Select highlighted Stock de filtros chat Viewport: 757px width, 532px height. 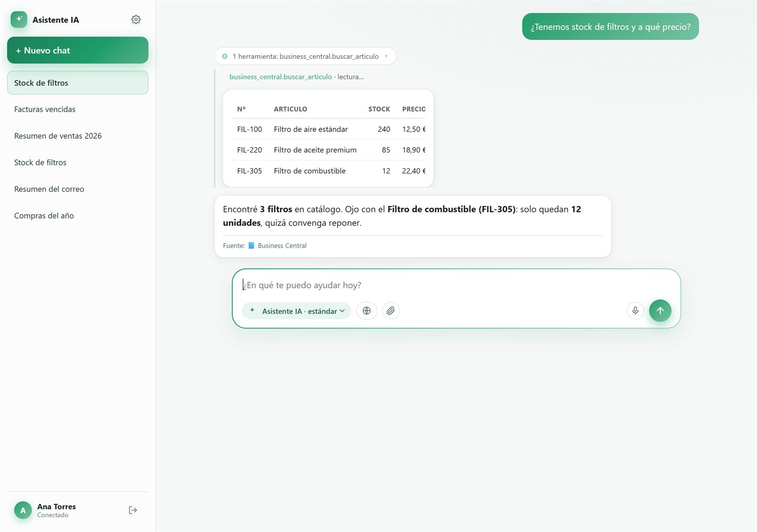coord(78,83)
